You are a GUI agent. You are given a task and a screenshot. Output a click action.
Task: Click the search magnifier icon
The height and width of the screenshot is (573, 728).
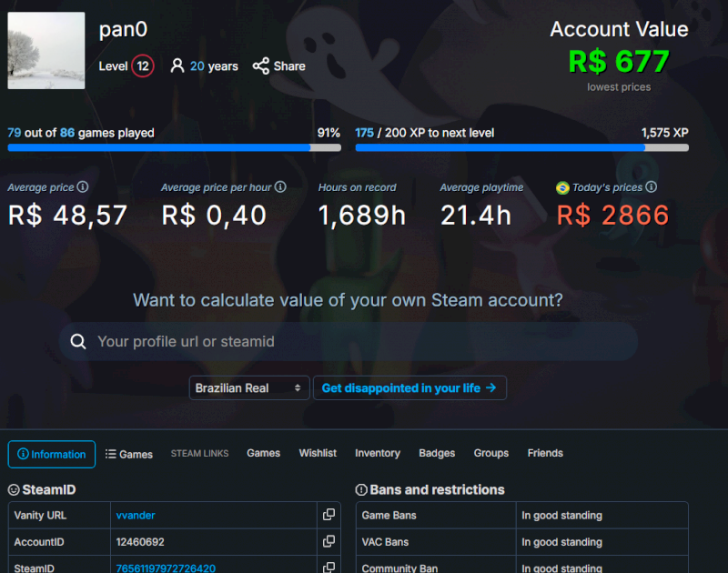click(x=78, y=341)
